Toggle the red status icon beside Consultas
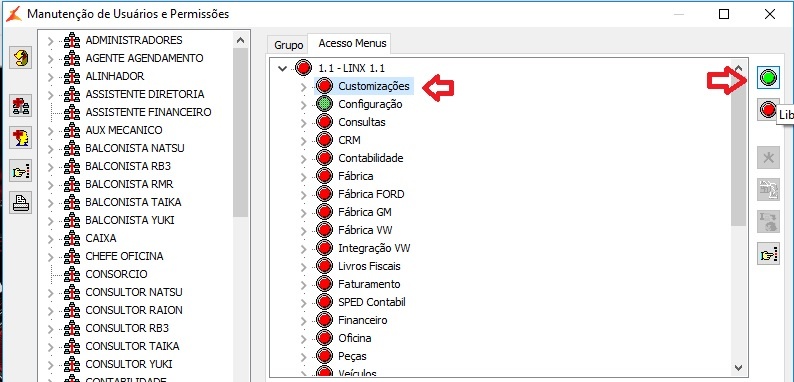 pyautogui.click(x=324, y=122)
